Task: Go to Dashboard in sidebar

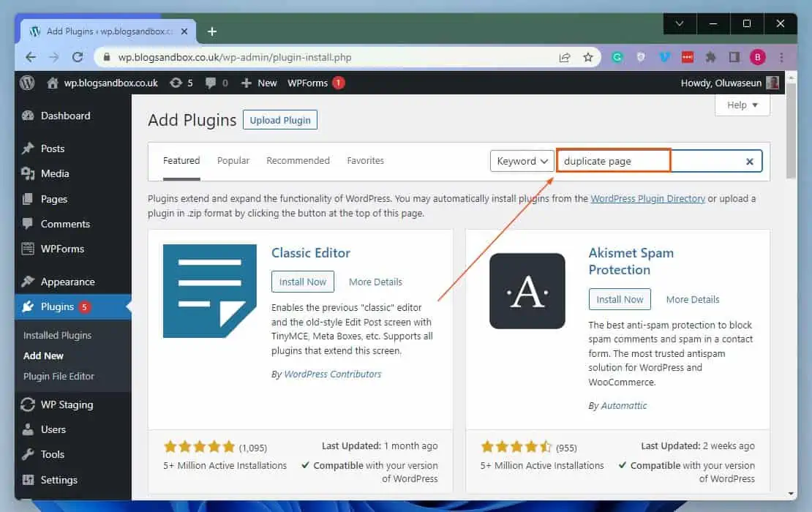Action: pyautogui.click(x=65, y=116)
